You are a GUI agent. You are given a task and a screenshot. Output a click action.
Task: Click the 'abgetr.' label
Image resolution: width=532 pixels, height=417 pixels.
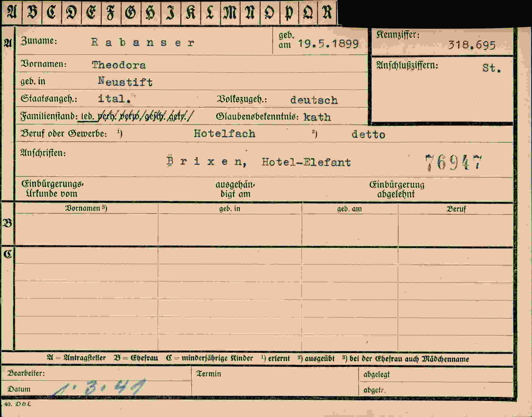(374, 390)
